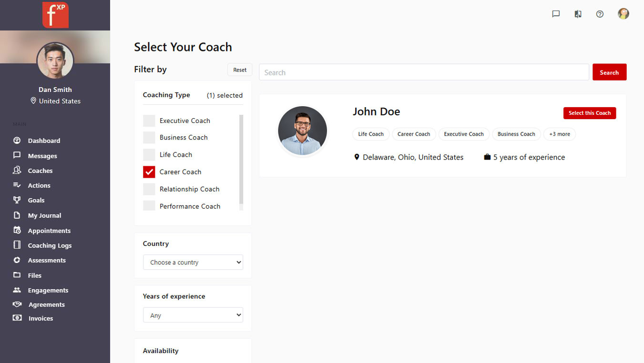The height and width of the screenshot is (363, 644).
Task: Click the Goals trophy icon in the sidebar
Action: (17, 200)
